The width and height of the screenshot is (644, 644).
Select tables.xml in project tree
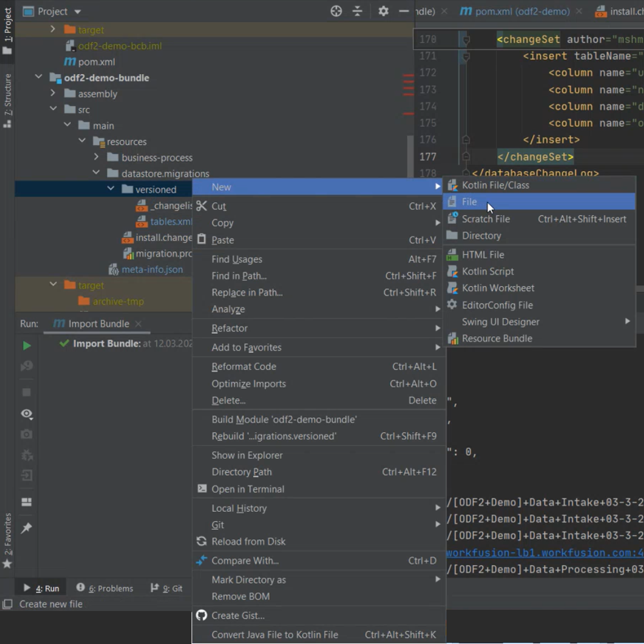click(x=164, y=221)
